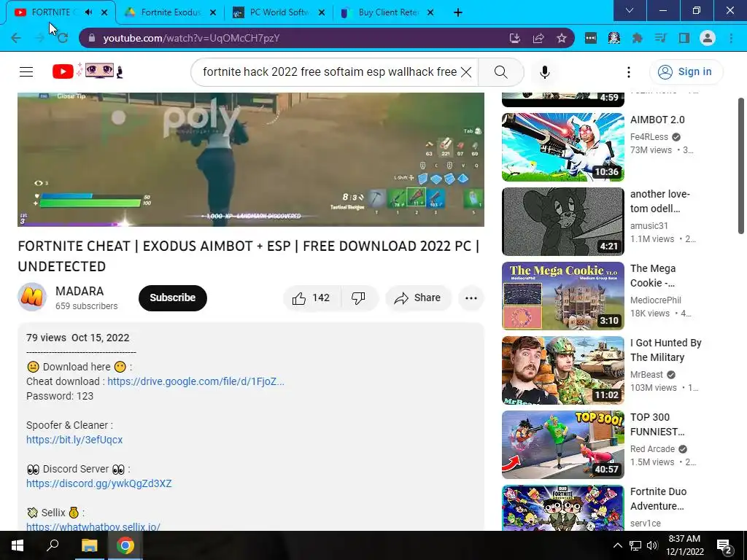Screen dimensions: 747x560
Task: Open the taskbar clock and date
Action: click(x=684, y=545)
